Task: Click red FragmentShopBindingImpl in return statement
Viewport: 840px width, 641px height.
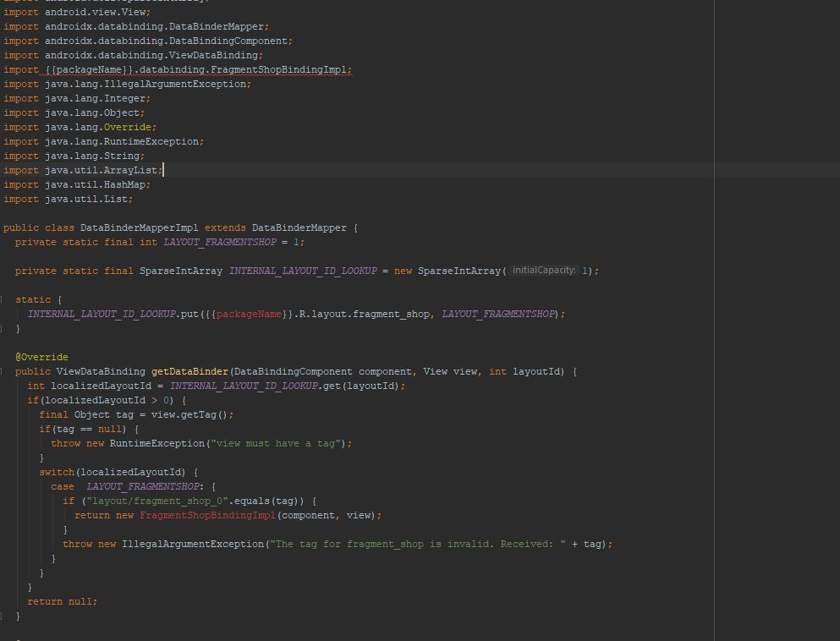Action: coord(207,516)
